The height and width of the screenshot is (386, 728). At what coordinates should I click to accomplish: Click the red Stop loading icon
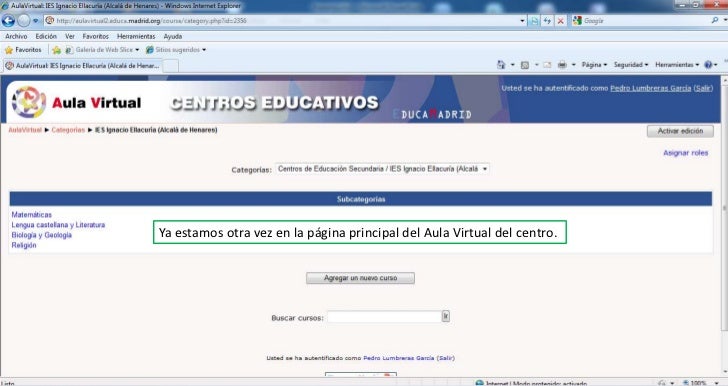561,21
